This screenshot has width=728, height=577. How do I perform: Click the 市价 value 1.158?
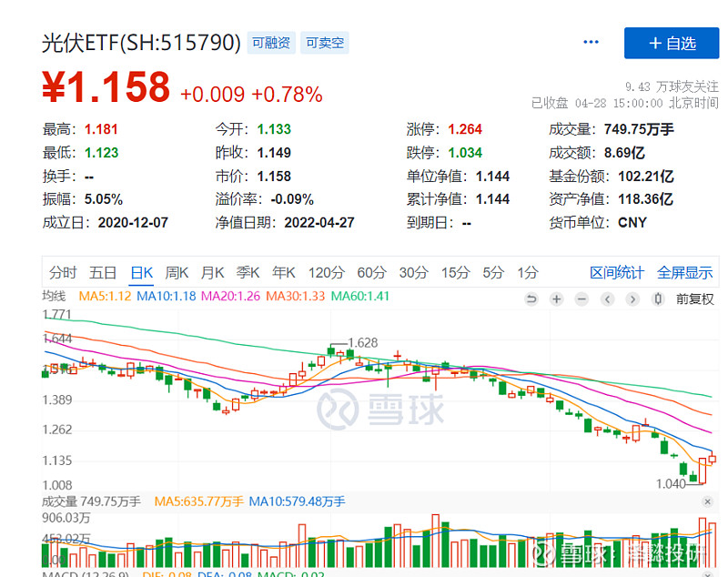(x=274, y=177)
